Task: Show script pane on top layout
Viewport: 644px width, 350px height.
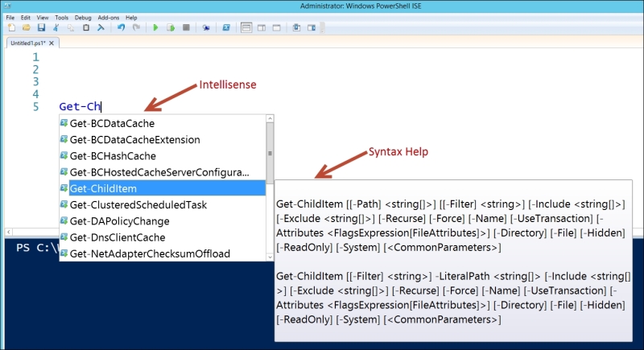Action: click(x=246, y=27)
